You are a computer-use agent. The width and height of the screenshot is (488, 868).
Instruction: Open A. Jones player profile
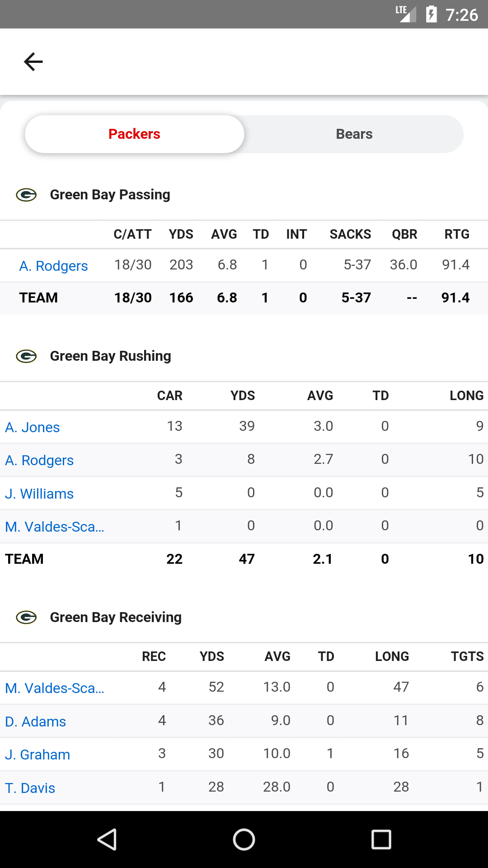click(33, 427)
